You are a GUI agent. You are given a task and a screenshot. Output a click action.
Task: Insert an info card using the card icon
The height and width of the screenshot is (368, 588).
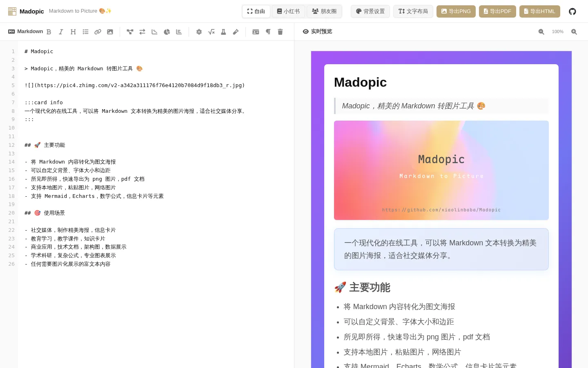[x=256, y=32]
